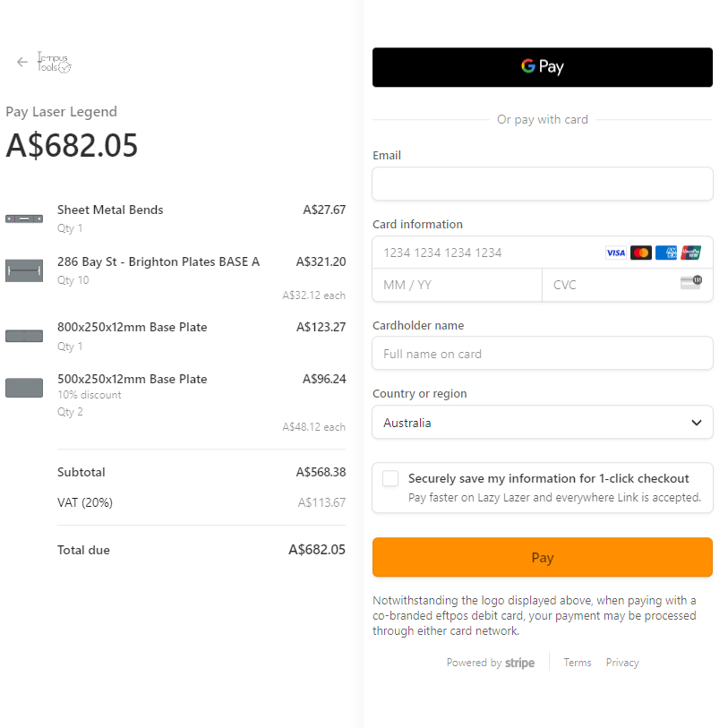Click the Qty 2 quantity label
This screenshot has width=728, height=728.
(70, 412)
